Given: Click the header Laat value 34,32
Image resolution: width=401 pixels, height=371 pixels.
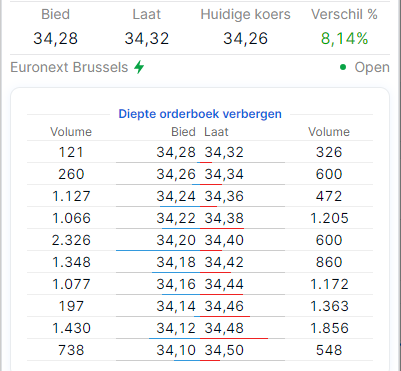Looking at the screenshot, I should 147,39.
